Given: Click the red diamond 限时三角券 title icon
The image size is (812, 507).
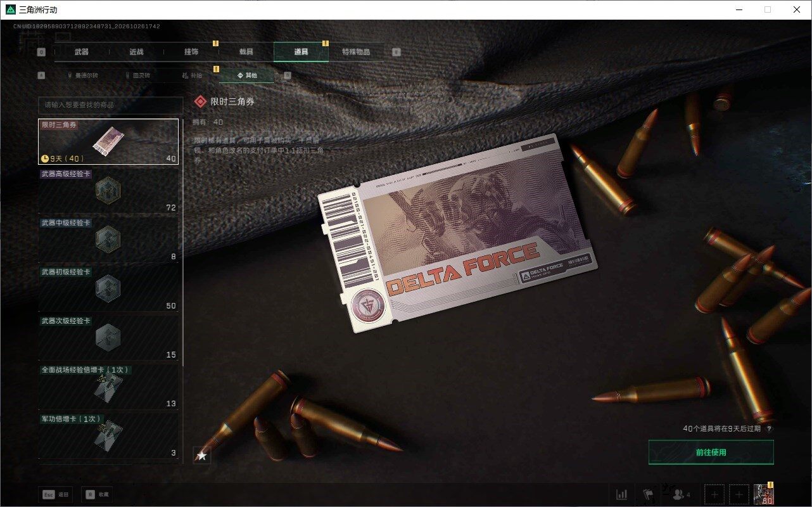Looking at the screenshot, I should (200, 101).
